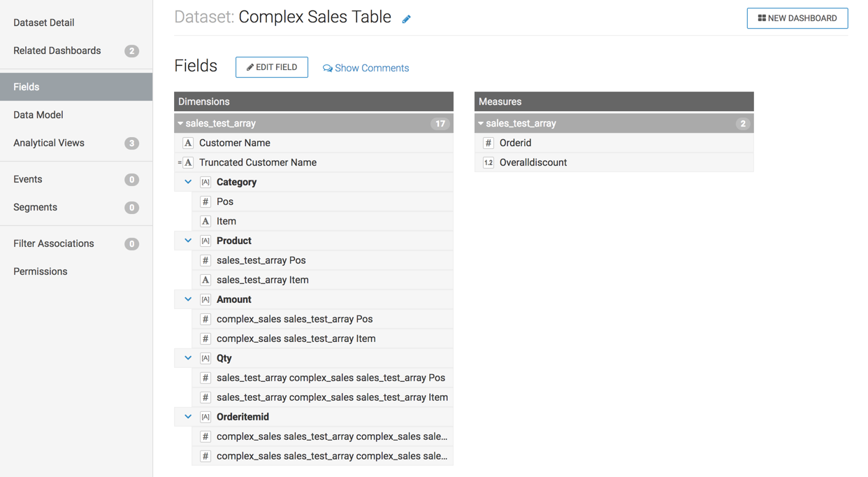Click the hash icon beside Orderid measure
The image size is (868, 477).
point(489,143)
